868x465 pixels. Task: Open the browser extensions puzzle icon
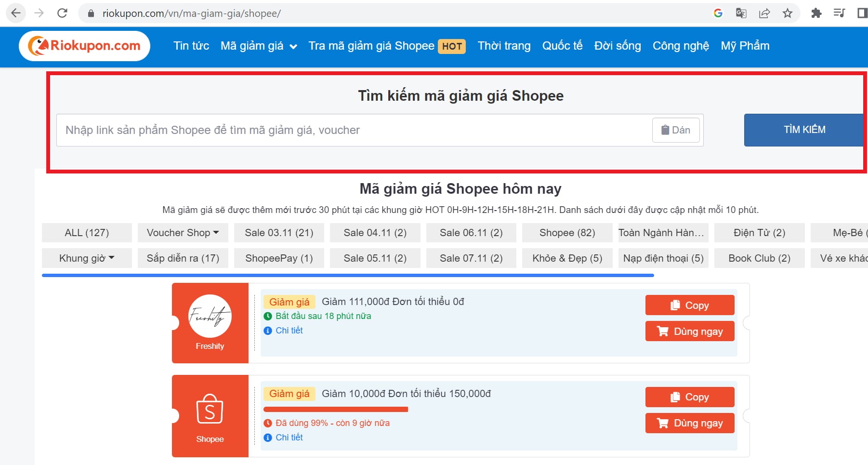tap(816, 13)
